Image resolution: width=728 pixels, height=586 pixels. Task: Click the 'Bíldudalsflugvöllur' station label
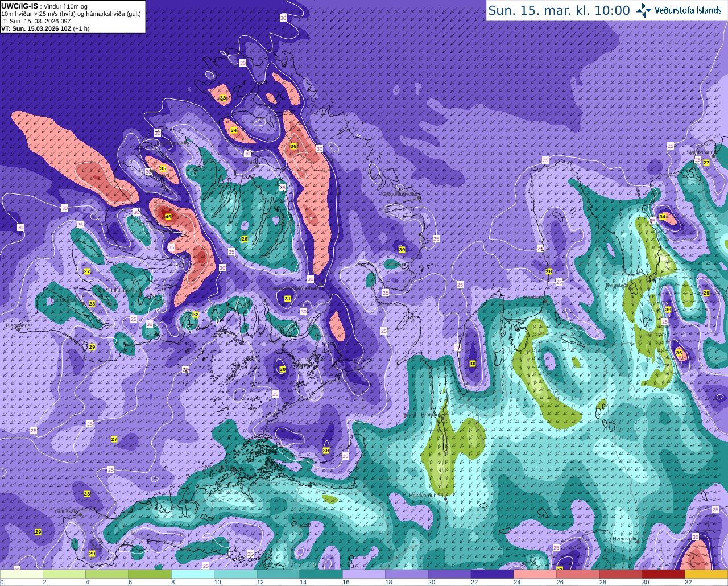pos(118,290)
